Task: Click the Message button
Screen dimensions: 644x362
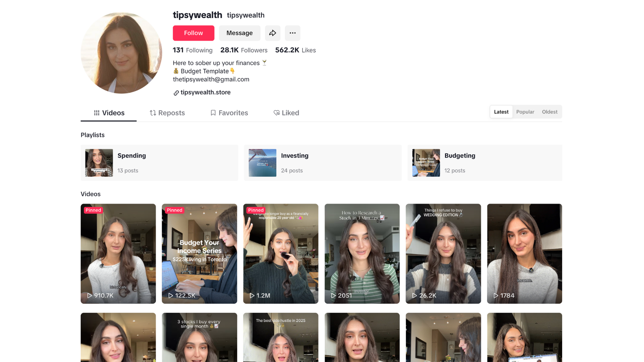Action: coord(239,33)
